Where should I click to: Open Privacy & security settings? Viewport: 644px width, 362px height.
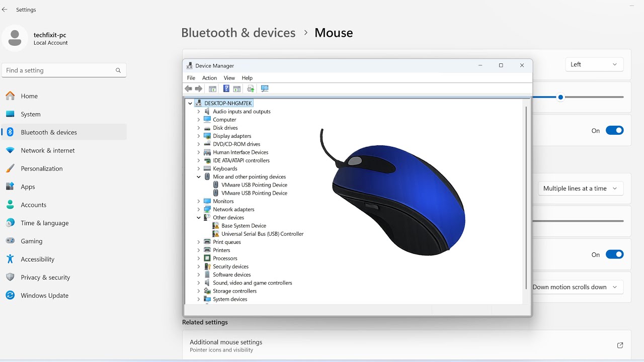coord(64,277)
